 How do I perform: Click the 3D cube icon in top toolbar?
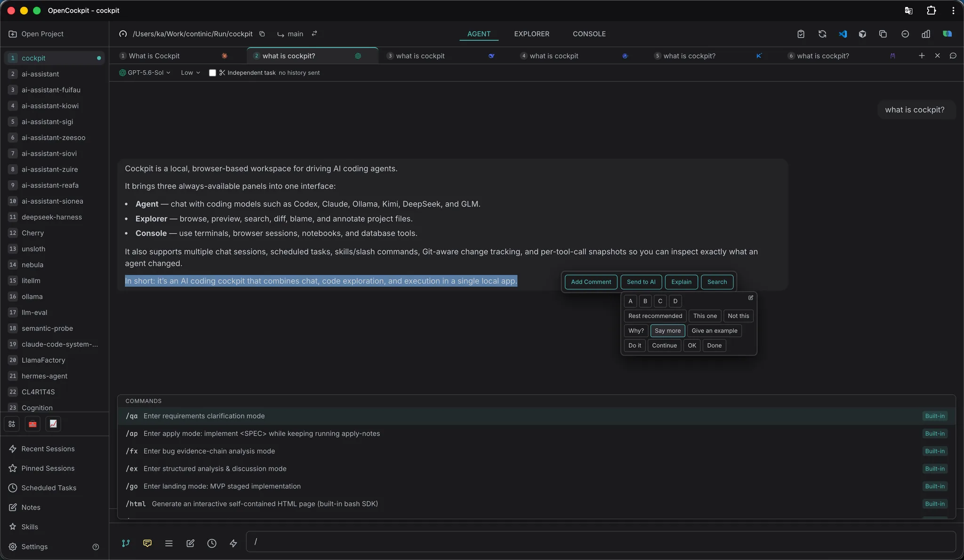862,34
